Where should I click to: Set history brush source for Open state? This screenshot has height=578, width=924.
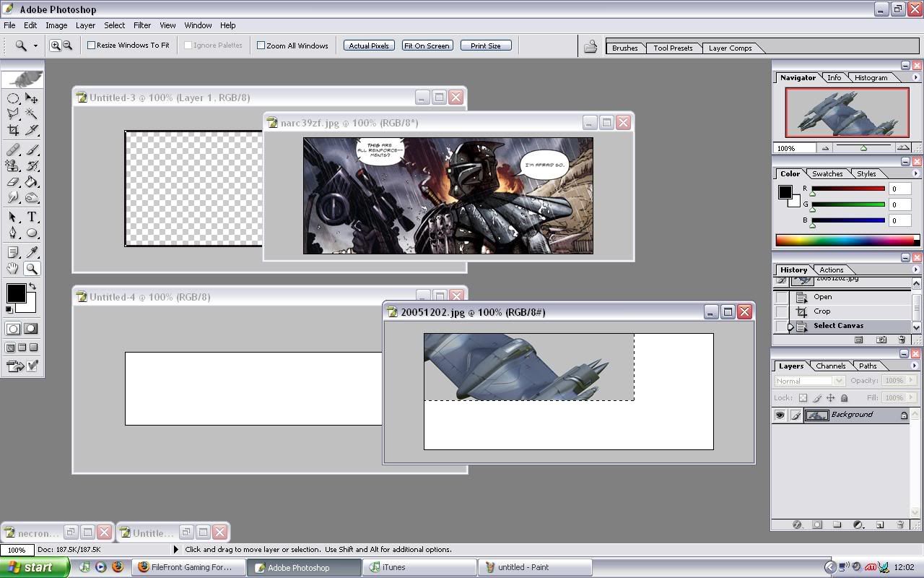782,297
